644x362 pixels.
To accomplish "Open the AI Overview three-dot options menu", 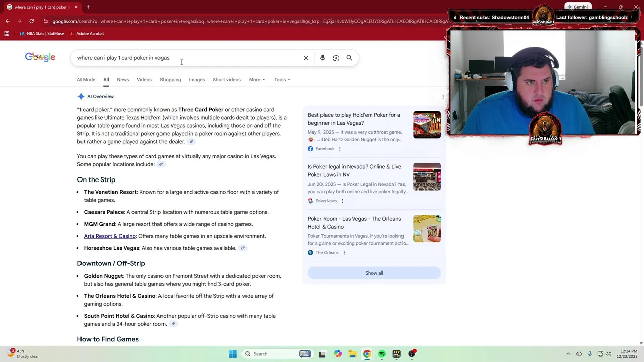I will [x=443, y=97].
